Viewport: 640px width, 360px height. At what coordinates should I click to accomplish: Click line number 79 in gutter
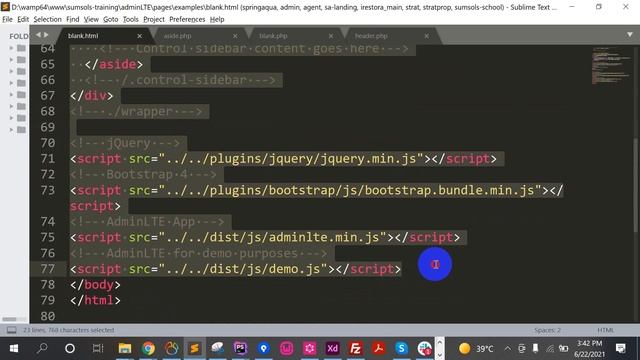click(48, 300)
